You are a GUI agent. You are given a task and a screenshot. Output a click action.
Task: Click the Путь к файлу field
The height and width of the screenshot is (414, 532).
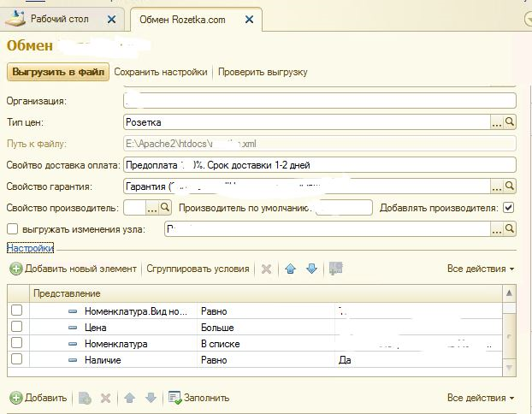[320, 144]
